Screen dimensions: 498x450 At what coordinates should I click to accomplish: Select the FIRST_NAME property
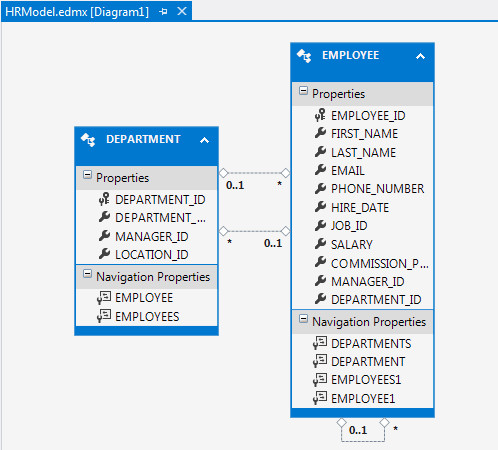coord(364,134)
